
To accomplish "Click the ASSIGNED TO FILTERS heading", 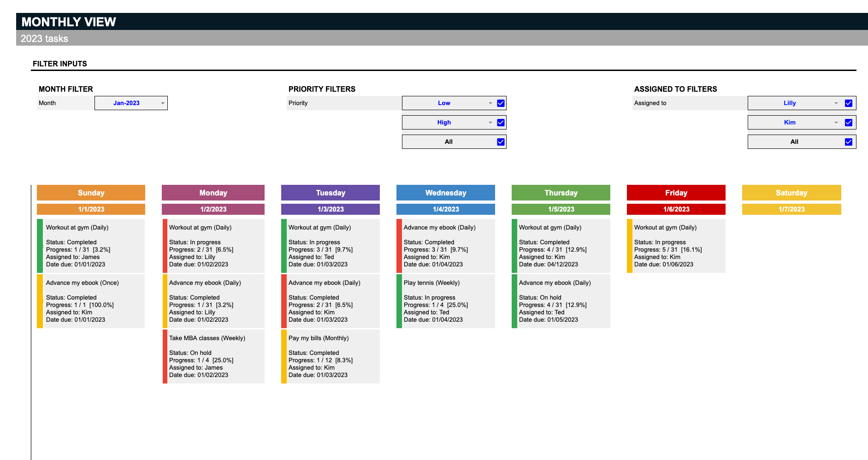I will (x=675, y=89).
